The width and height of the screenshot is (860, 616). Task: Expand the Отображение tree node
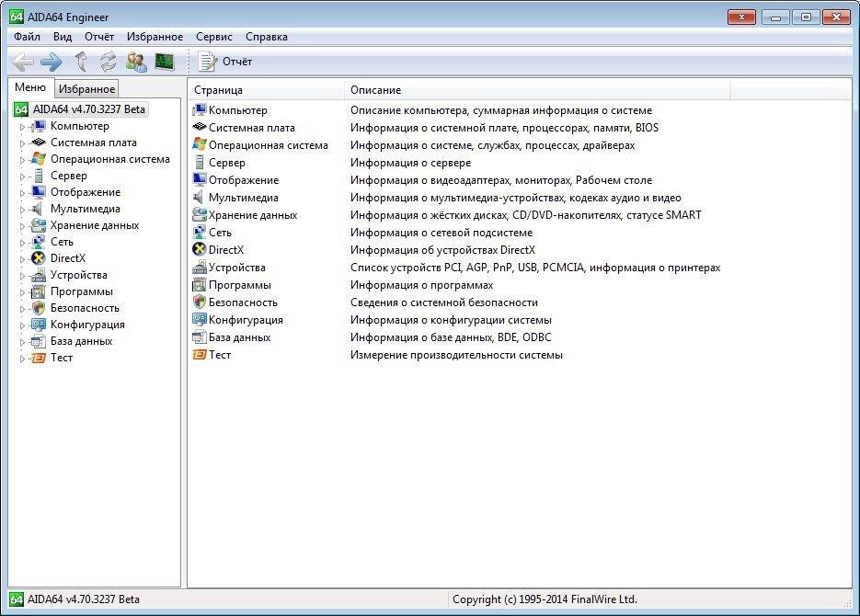22,193
